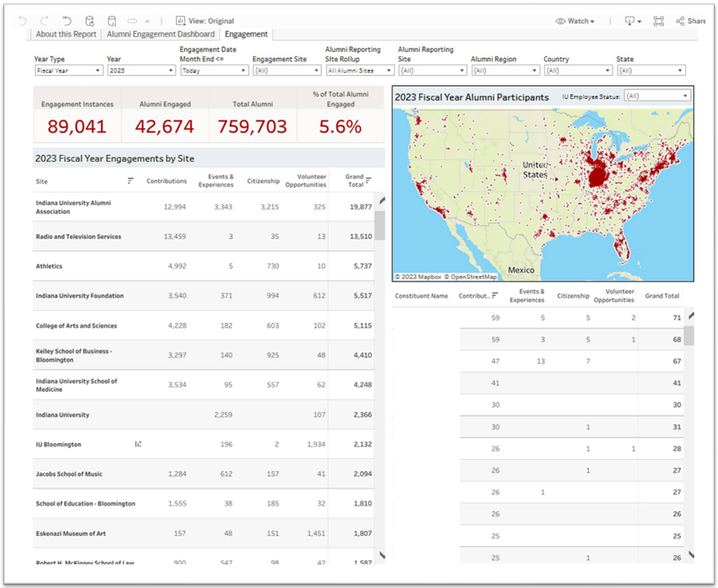The height and width of the screenshot is (588, 718).
Task: Click the Contributions column header
Action: 167,181
